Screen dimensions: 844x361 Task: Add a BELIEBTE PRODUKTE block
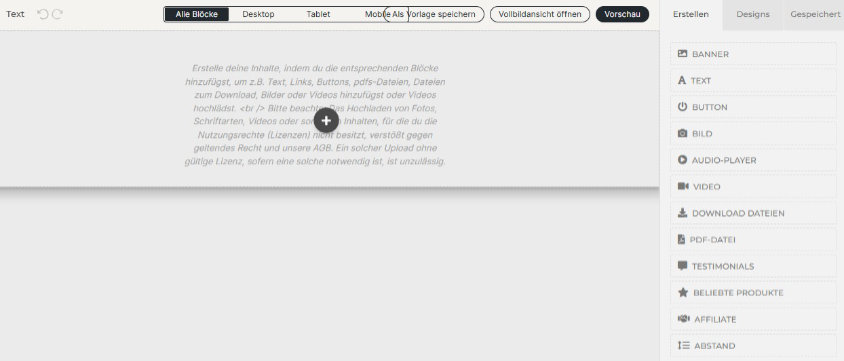(x=753, y=293)
